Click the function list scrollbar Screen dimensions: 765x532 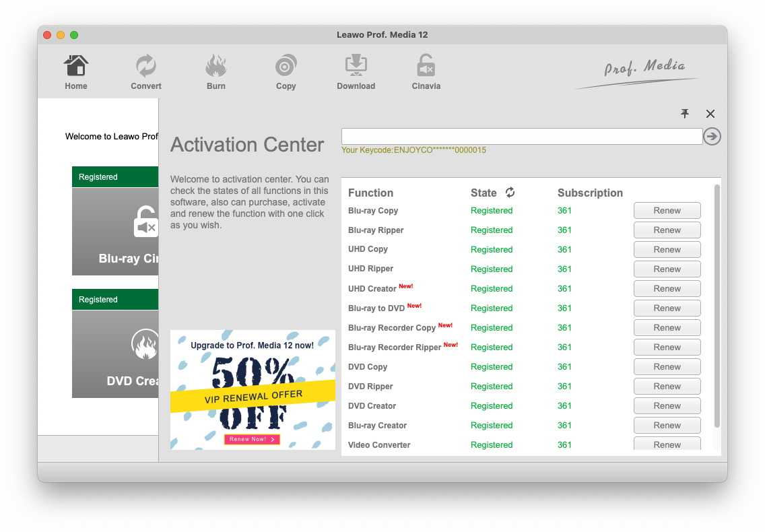pyautogui.click(x=717, y=306)
